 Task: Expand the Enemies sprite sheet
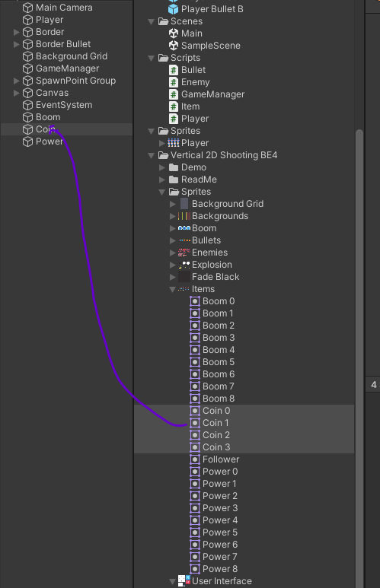pyautogui.click(x=173, y=253)
